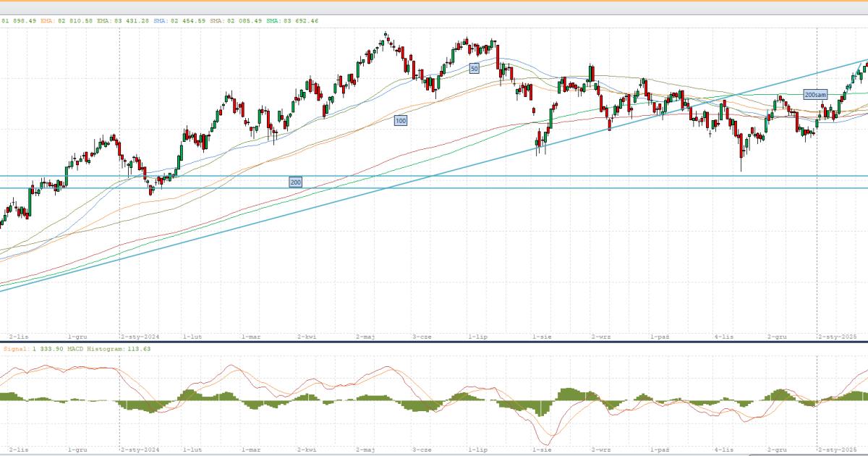Select the lower horizontal blue support line

tap(434, 188)
